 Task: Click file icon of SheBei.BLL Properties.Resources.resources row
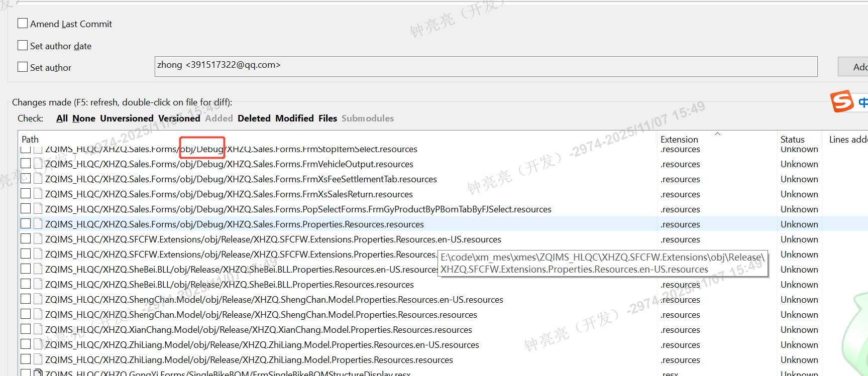38,284
